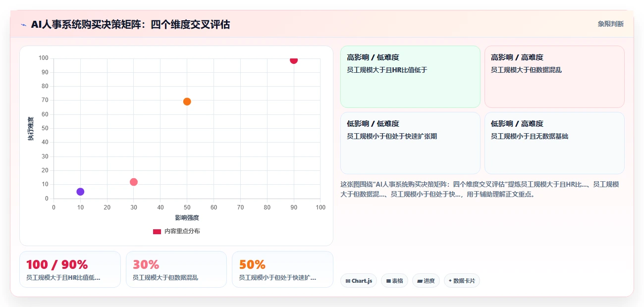Toggle the 内容重点分布 legend swatch
The image size is (644, 307).
point(157,231)
